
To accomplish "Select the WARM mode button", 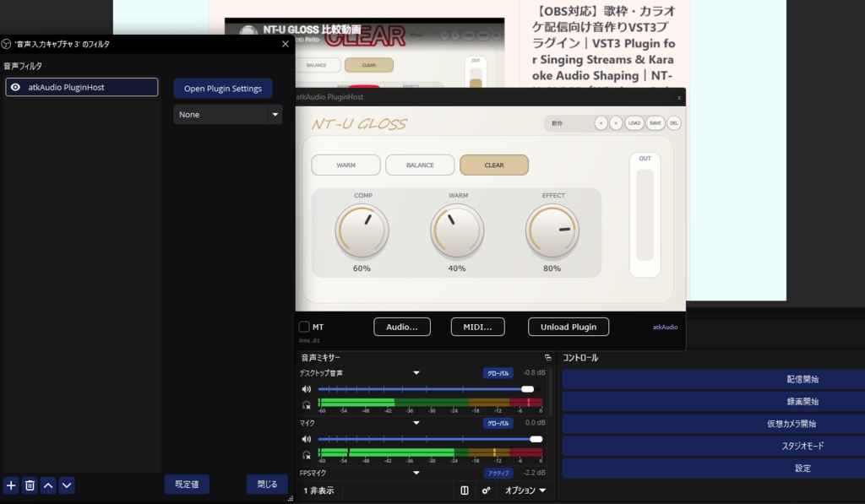I will point(345,165).
